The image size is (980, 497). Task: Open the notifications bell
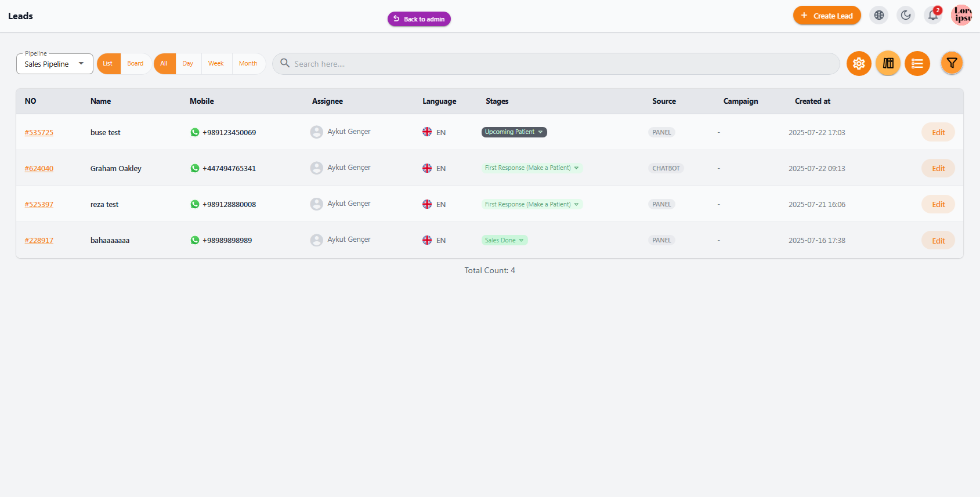(933, 16)
